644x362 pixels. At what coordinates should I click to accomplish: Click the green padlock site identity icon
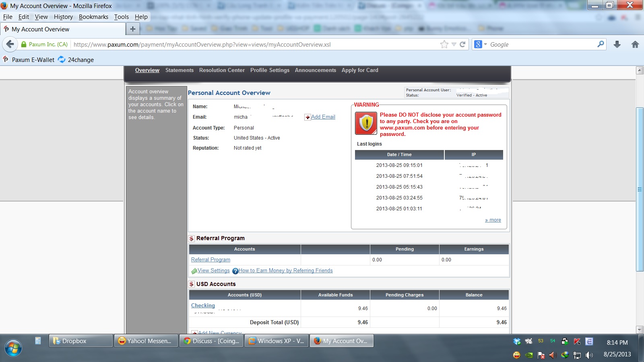coord(24,44)
